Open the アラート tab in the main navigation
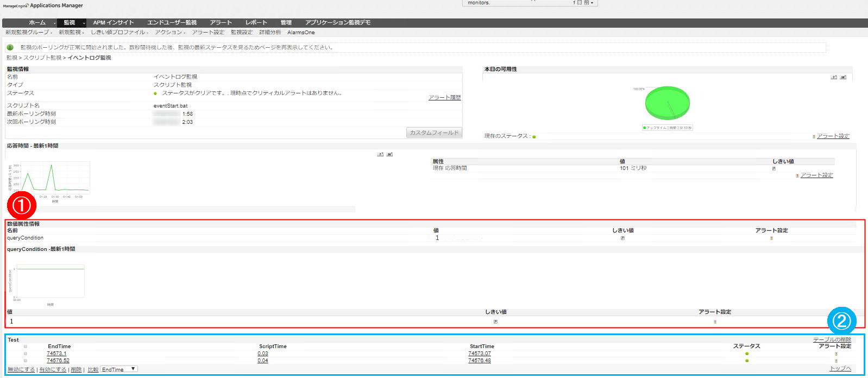This screenshot has width=868, height=378. (221, 23)
